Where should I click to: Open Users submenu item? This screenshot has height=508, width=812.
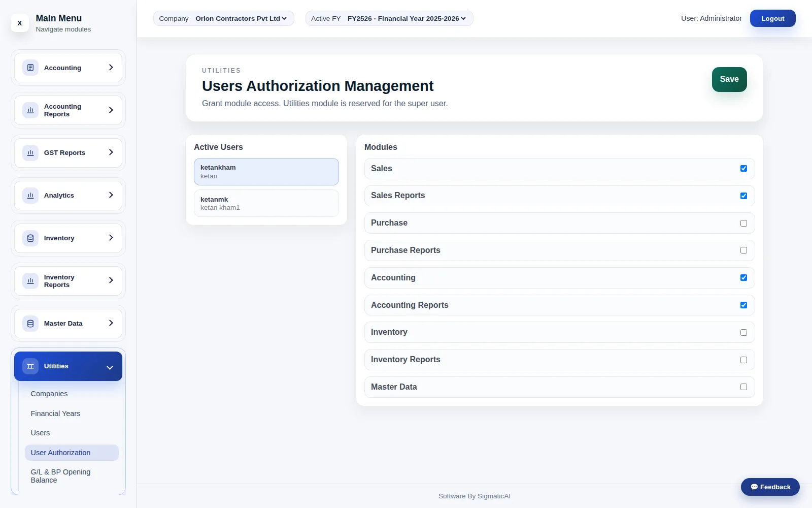(72, 433)
